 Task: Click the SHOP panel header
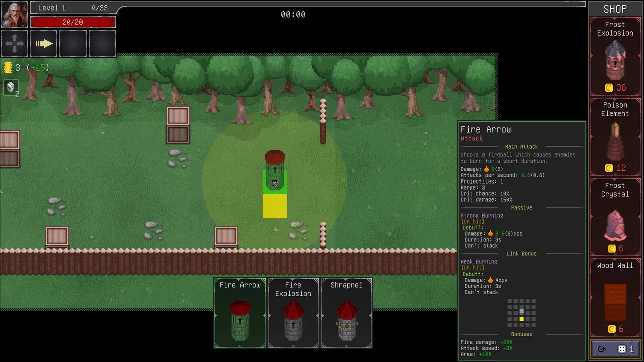[x=615, y=9]
